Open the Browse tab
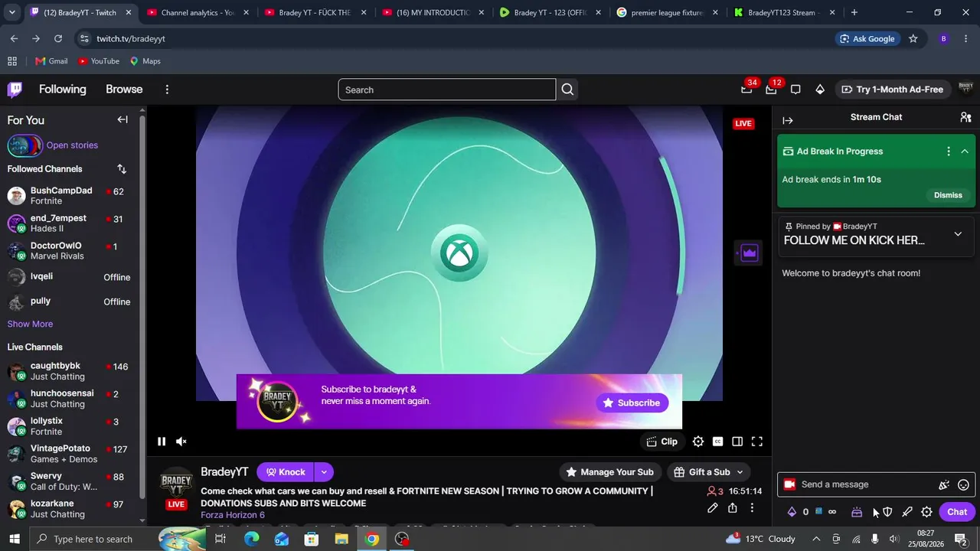The image size is (980, 551). pos(124,90)
